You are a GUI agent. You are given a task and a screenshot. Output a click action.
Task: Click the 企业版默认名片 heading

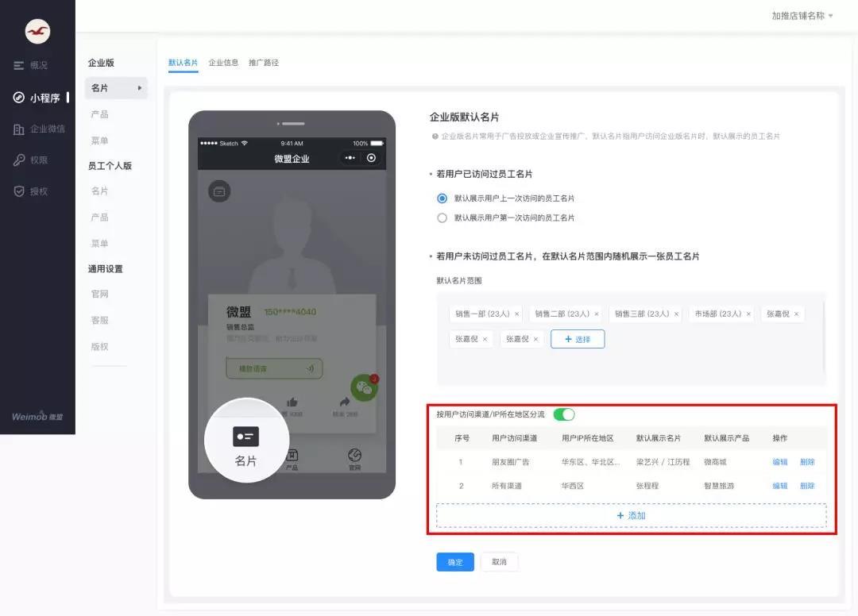pos(464,117)
